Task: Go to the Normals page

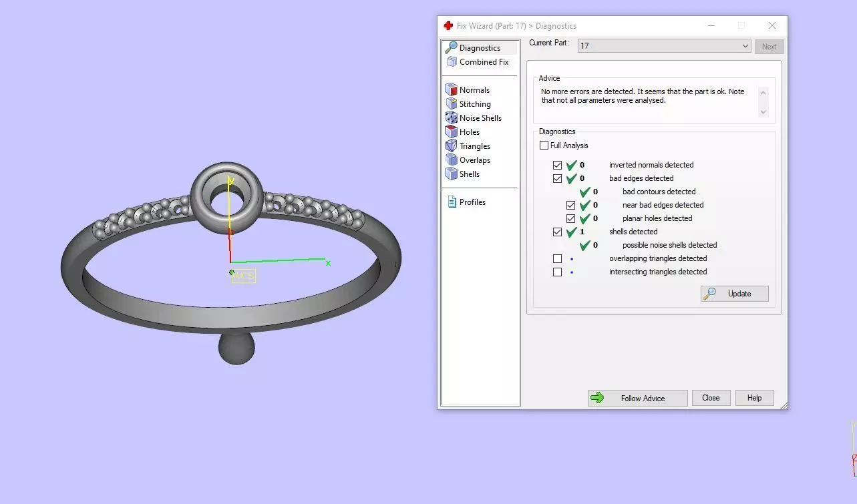Action: tap(474, 90)
